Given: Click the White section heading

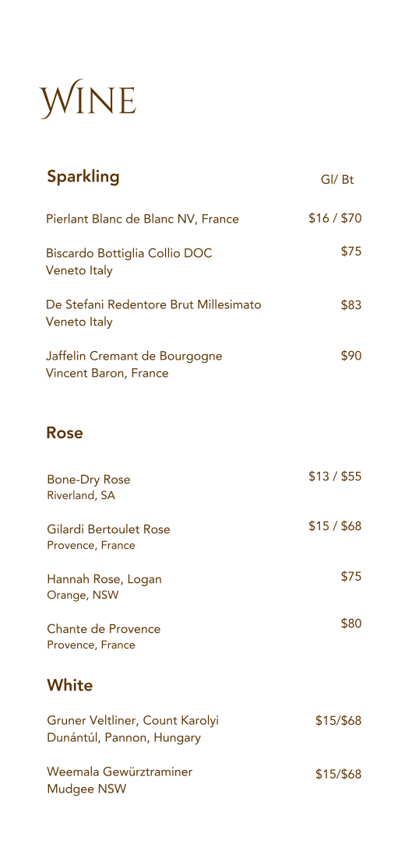Looking at the screenshot, I should (70, 685).
